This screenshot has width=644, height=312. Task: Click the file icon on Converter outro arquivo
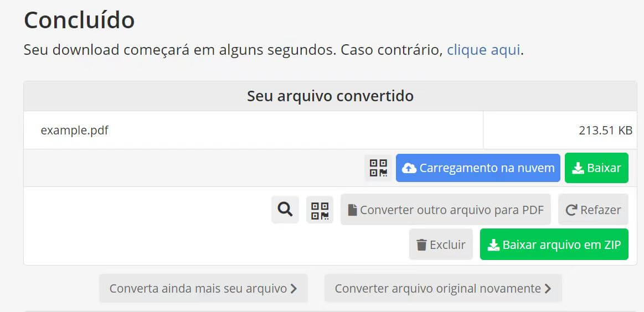(352, 210)
